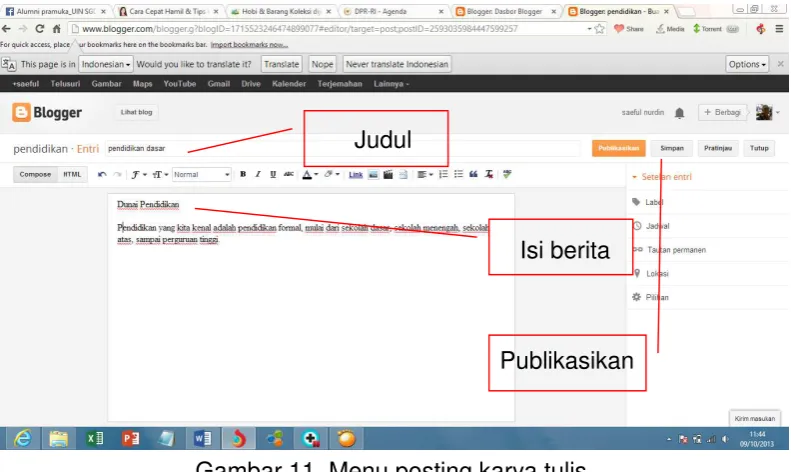Viewport: 791px width, 472px height.
Task: Insert an image with toolbar icon
Action: (x=373, y=174)
